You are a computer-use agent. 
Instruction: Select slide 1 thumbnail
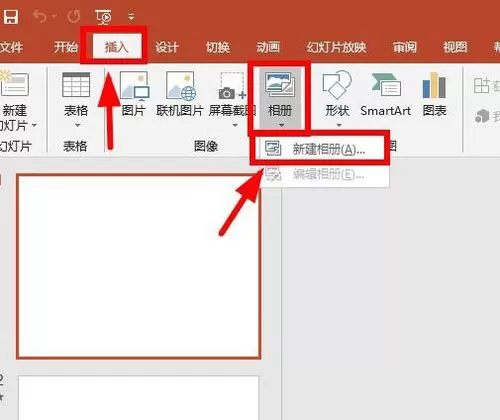[x=138, y=266]
